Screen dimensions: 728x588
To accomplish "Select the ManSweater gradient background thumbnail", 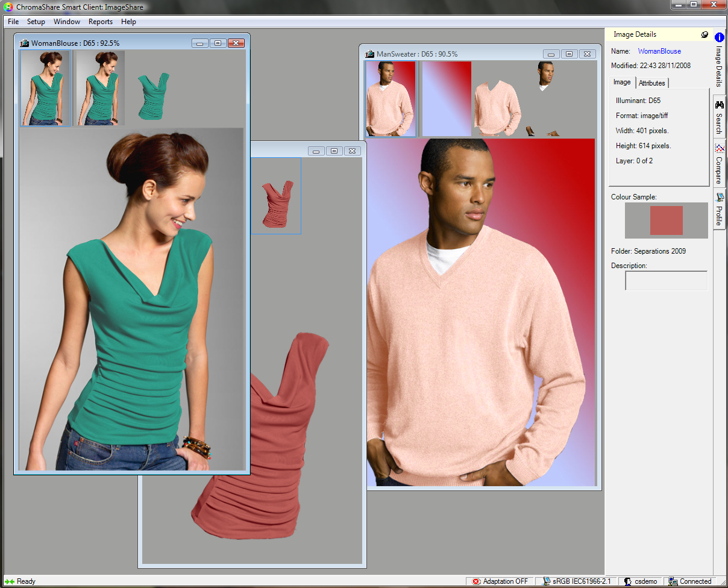I will click(446, 99).
